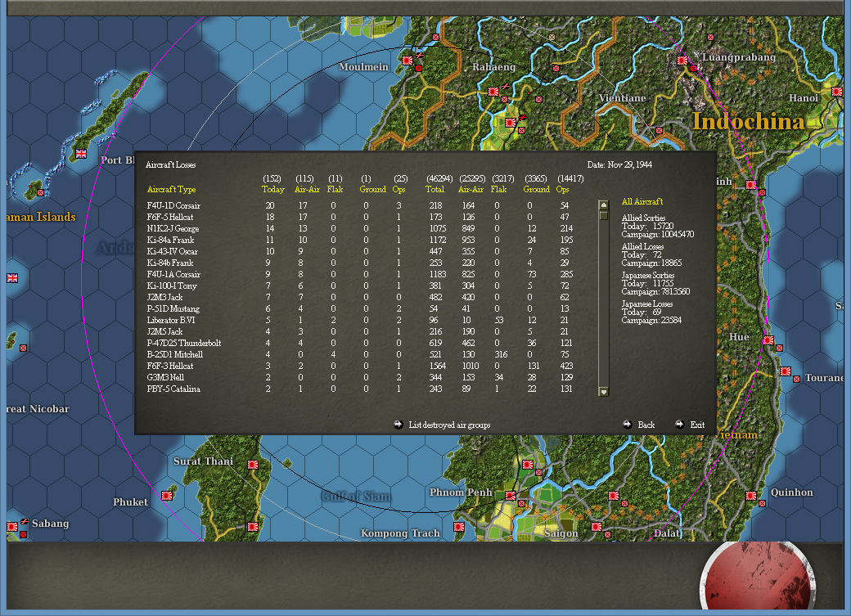Select the P-51D Mustang row

[x=358, y=308]
